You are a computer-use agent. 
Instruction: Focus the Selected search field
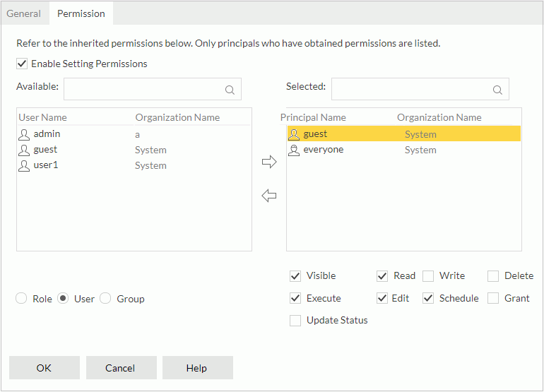[420, 89]
